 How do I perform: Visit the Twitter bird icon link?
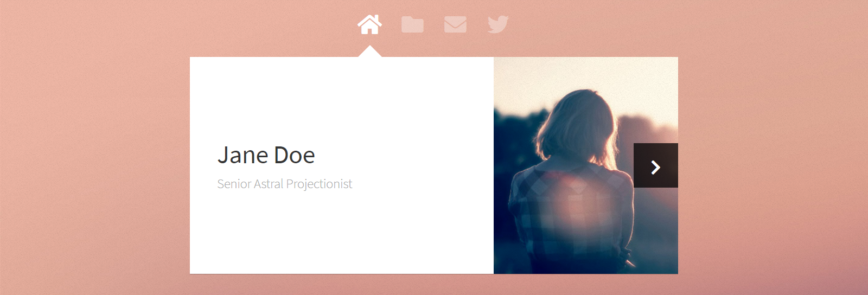(498, 24)
